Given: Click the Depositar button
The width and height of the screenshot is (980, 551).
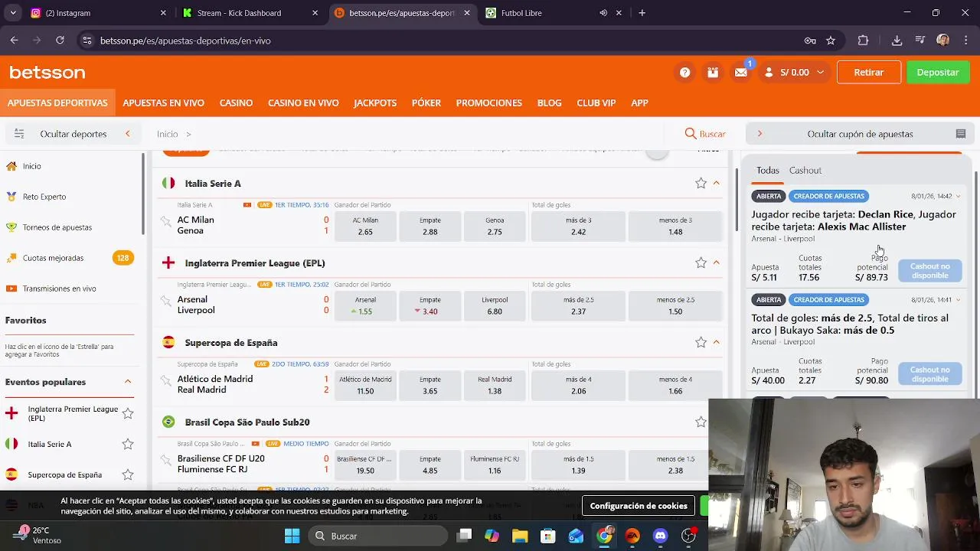Looking at the screenshot, I should pos(938,73).
